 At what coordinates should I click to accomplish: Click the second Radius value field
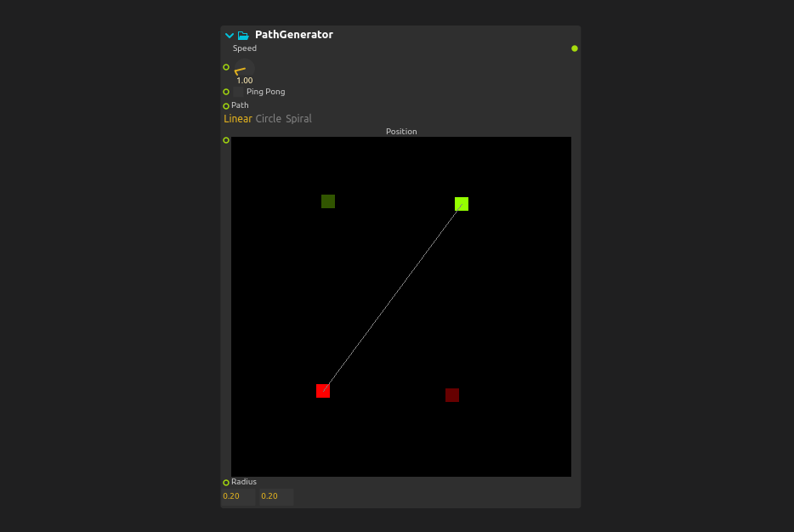pos(276,496)
